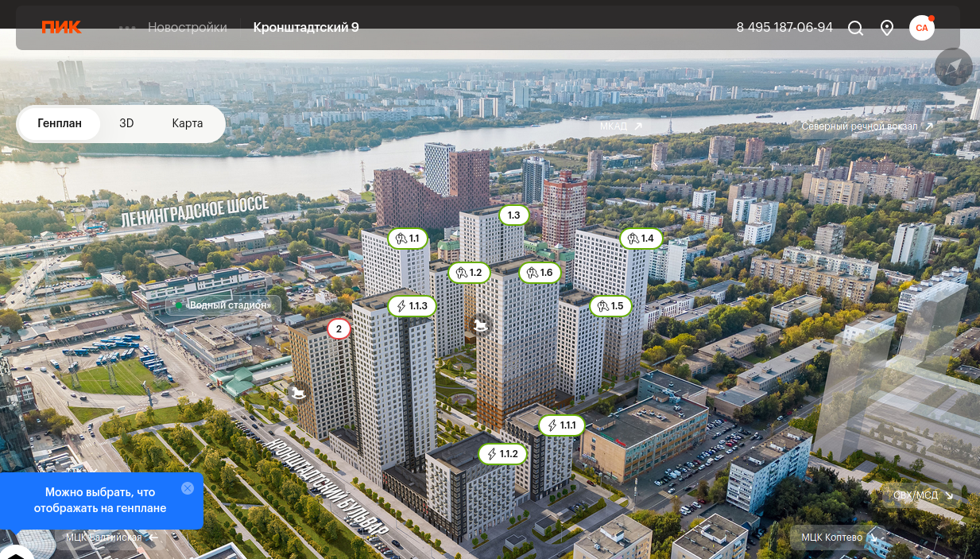980x559 pixels.
Task: Open Кронштадтский 9 project title
Action: 306,28
